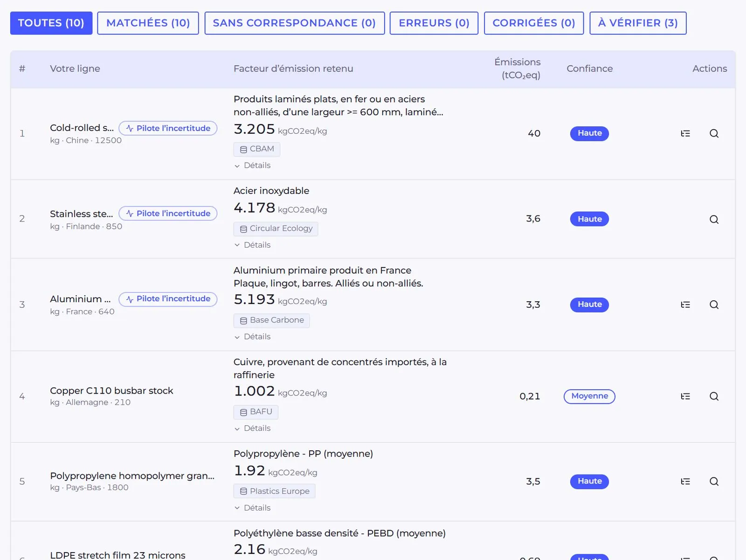Expand Détails under Polypropylène - PP
This screenshot has height=560, width=746.
click(252, 508)
